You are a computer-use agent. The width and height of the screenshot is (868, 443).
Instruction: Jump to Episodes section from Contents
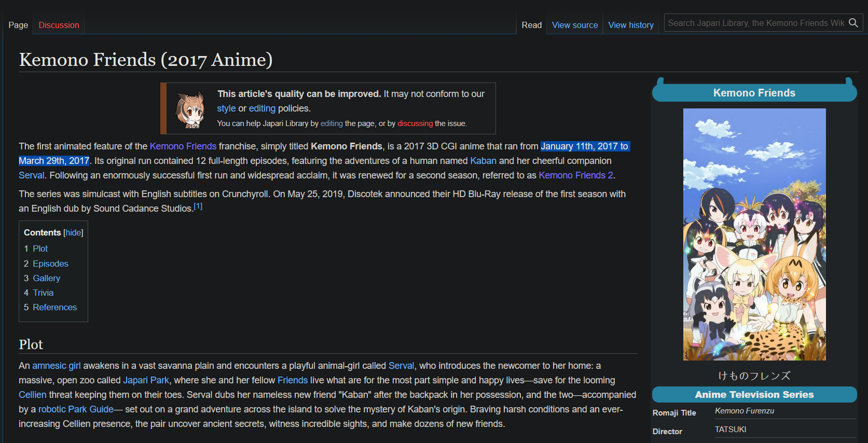[x=50, y=264]
